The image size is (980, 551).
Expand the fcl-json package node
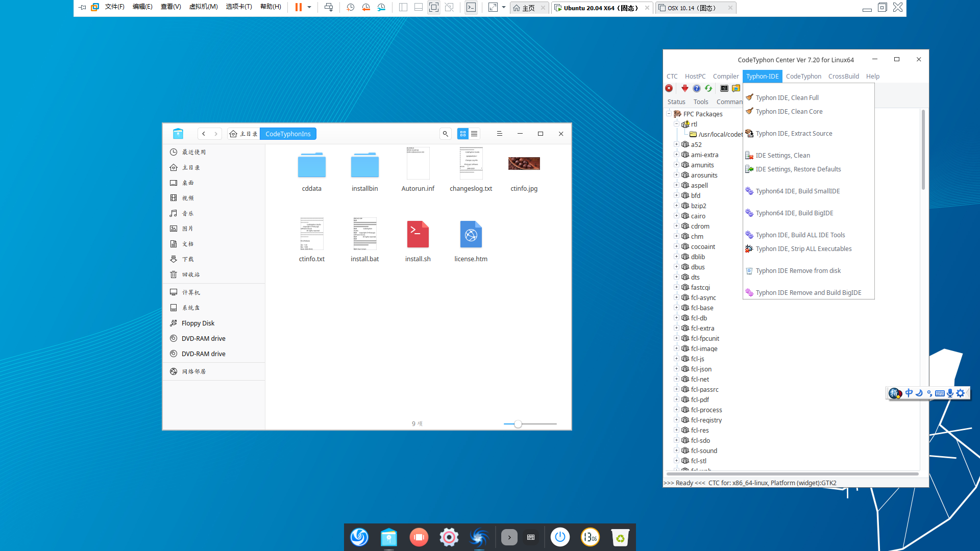pos(676,369)
